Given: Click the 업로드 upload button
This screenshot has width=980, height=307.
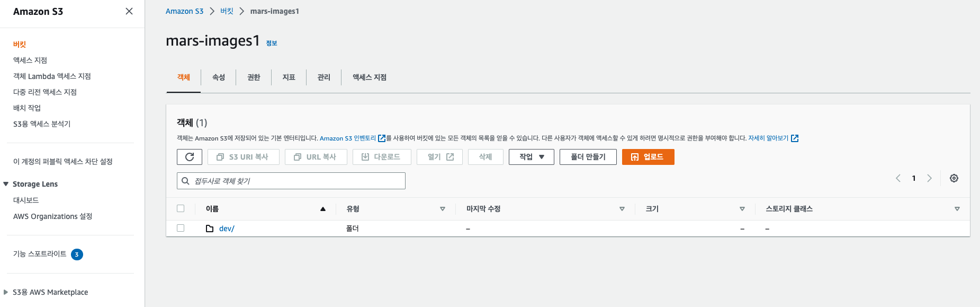Looking at the screenshot, I should pos(648,157).
